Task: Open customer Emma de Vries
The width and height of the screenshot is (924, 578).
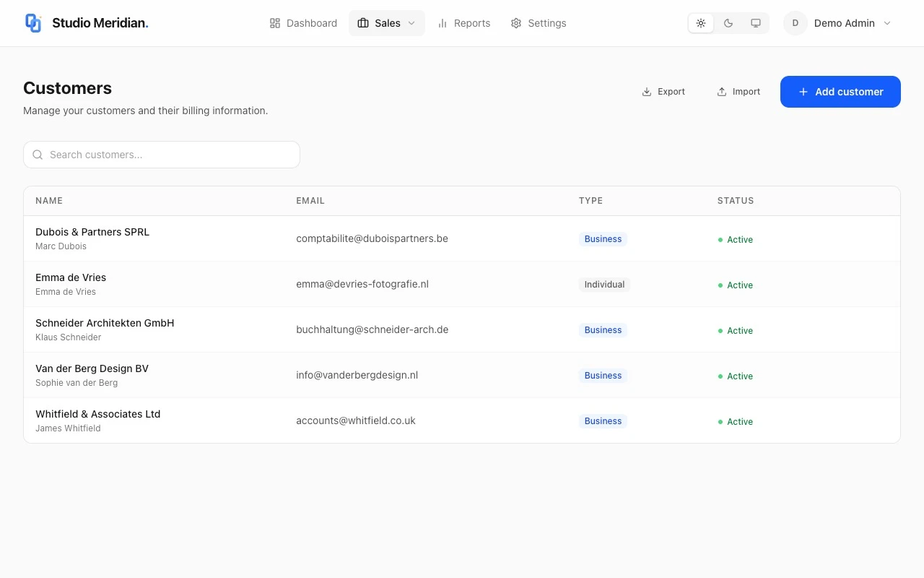Action: point(71,277)
